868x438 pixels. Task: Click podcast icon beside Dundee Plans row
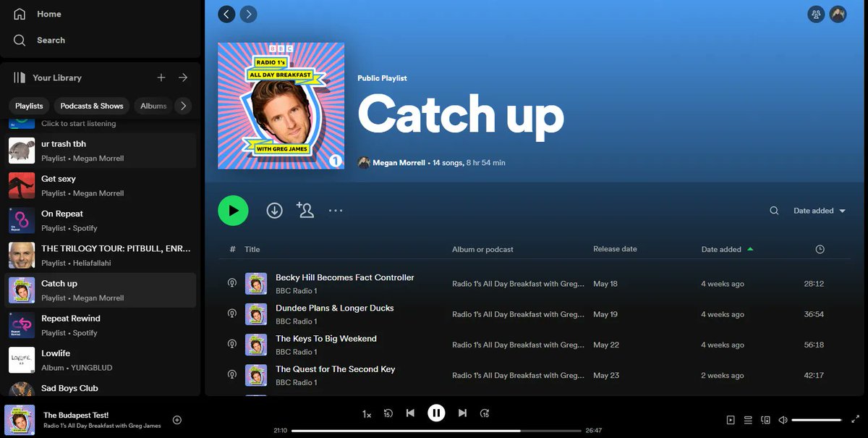pos(231,314)
